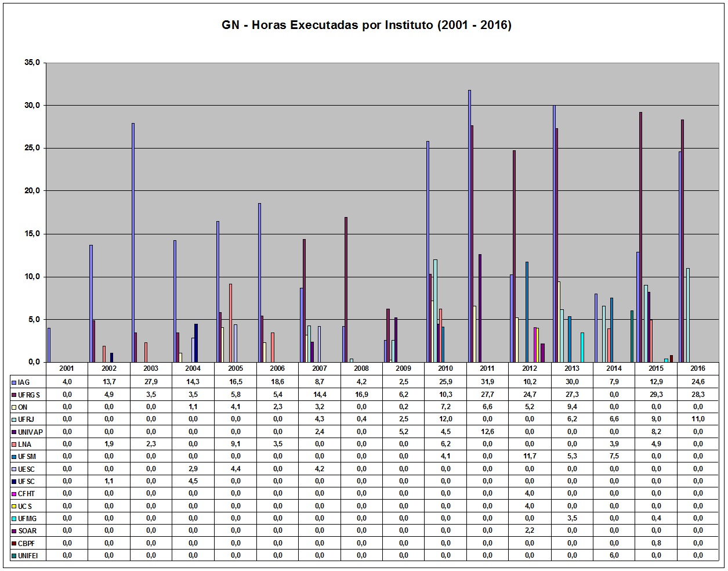Select the UFRJ 2016 cell showing 11,0

[698, 419]
